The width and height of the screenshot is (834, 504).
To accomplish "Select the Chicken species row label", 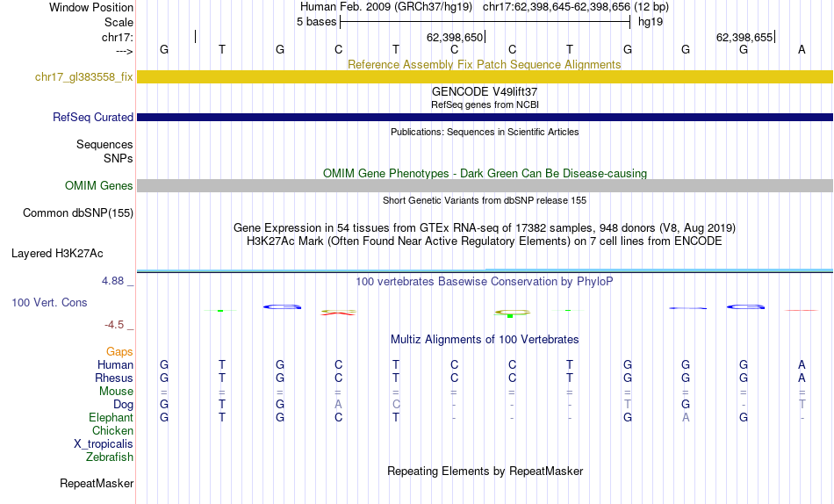I will (112, 430).
